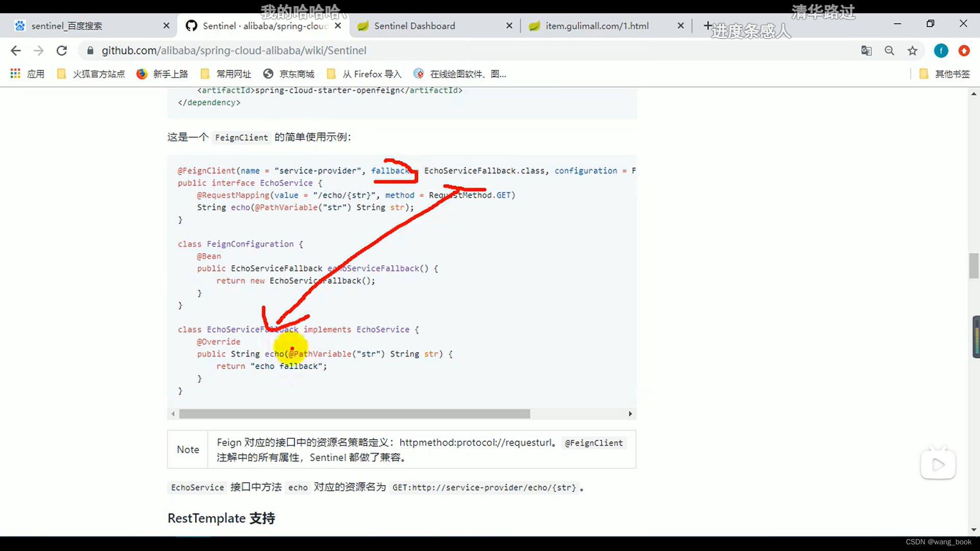Switch to the Sentinel Dashboard tab
The height and width of the screenshot is (551, 980).
414,26
